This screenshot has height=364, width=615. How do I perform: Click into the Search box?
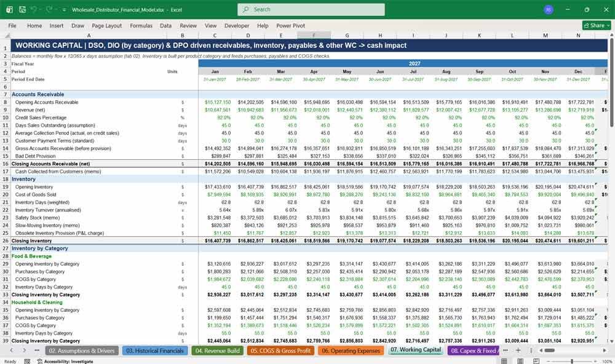311,9
